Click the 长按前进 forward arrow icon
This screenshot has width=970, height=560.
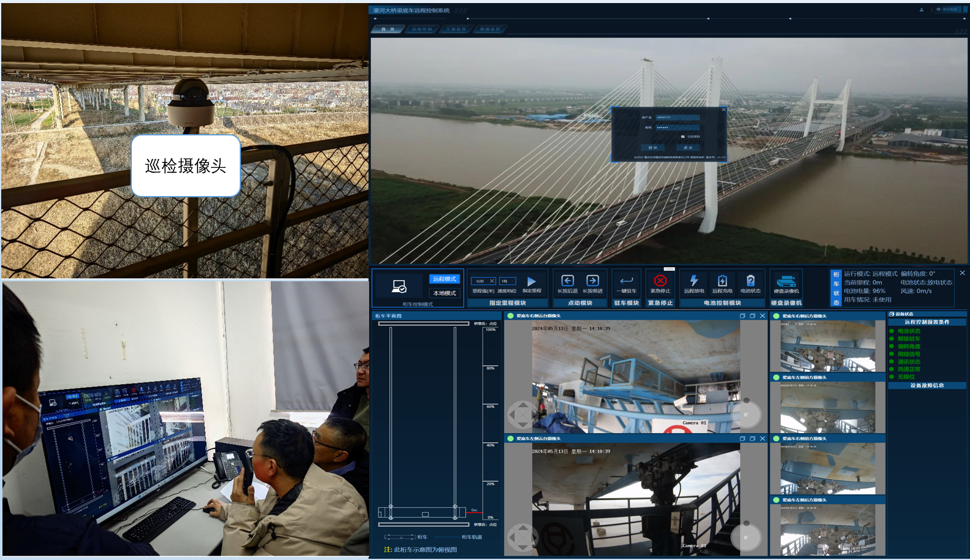[592, 281]
